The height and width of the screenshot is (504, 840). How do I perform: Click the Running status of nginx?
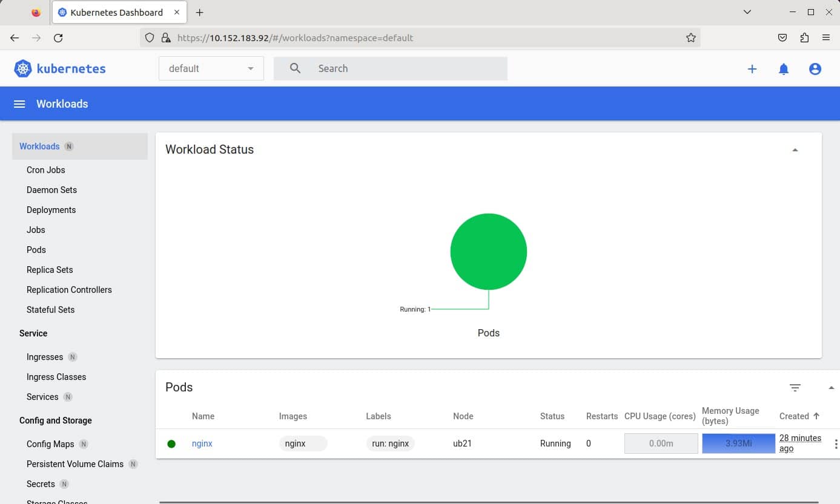point(555,443)
